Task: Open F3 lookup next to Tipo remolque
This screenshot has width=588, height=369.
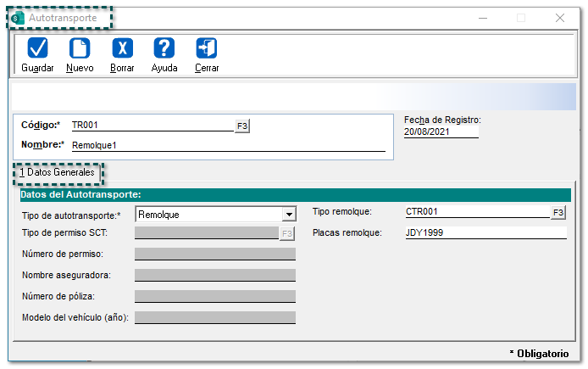Action: tap(558, 213)
